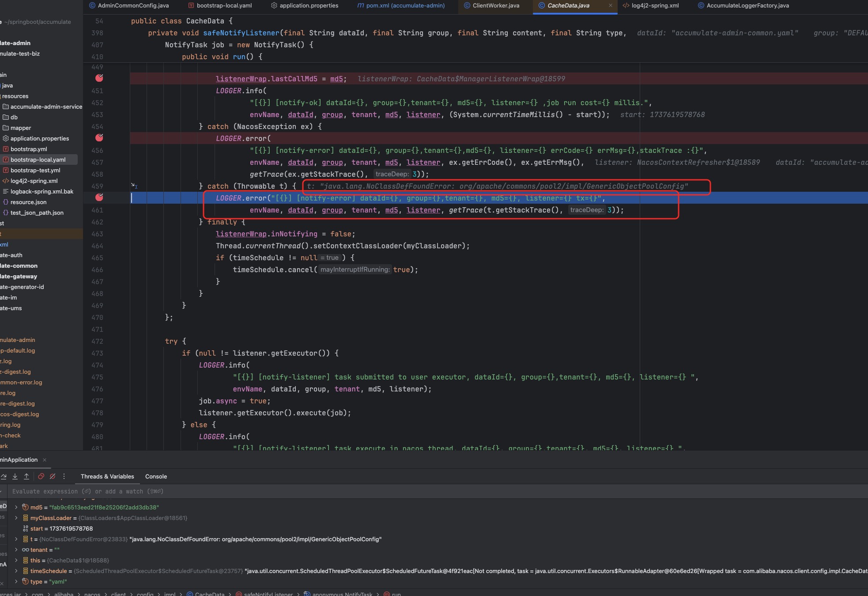Open the View Breakpoints icon
Image resolution: width=868 pixels, height=596 pixels.
(x=41, y=476)
